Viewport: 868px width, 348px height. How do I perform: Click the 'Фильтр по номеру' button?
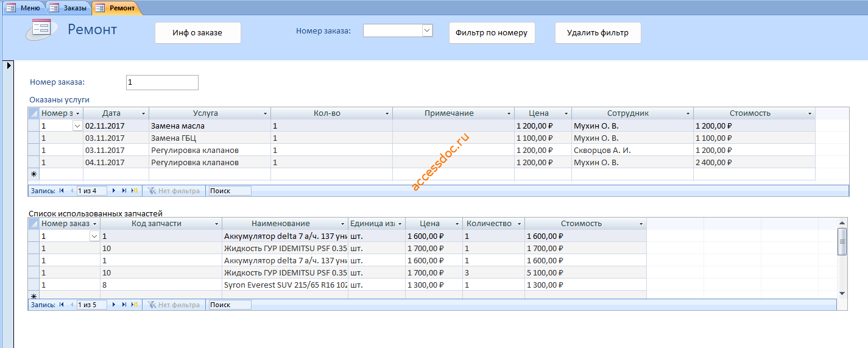click(492, 33)
